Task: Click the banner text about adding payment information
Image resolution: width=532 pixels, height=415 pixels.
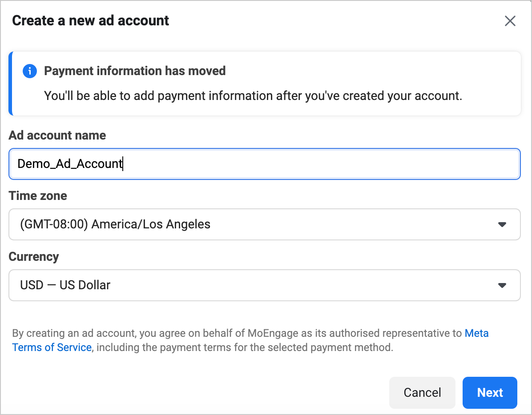Action: (x=253, y=96)
